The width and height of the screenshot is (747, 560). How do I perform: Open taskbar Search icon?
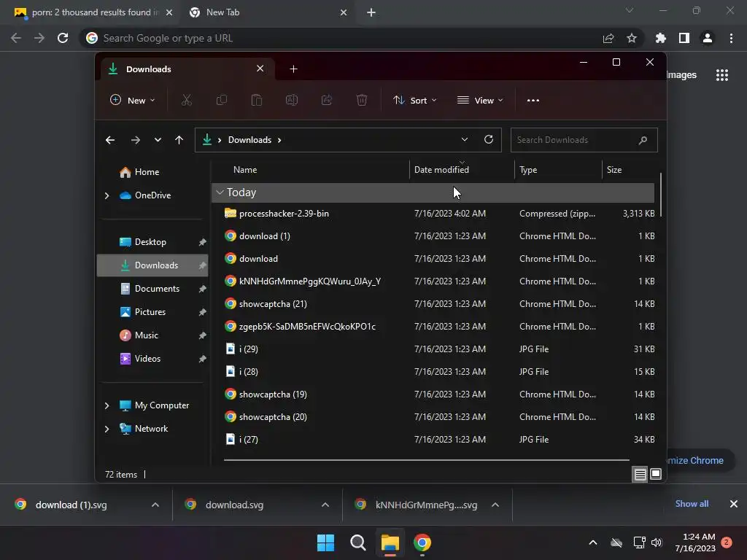[x=357, y=542]
